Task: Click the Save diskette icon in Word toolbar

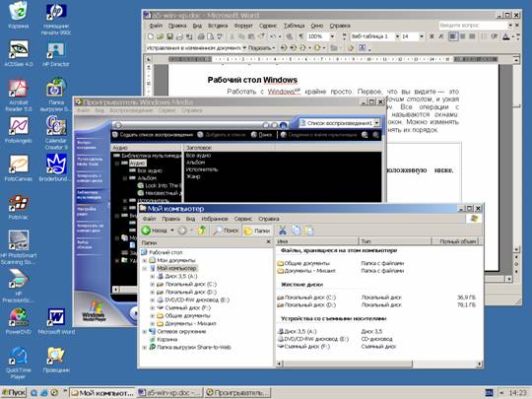Action: 169,36
